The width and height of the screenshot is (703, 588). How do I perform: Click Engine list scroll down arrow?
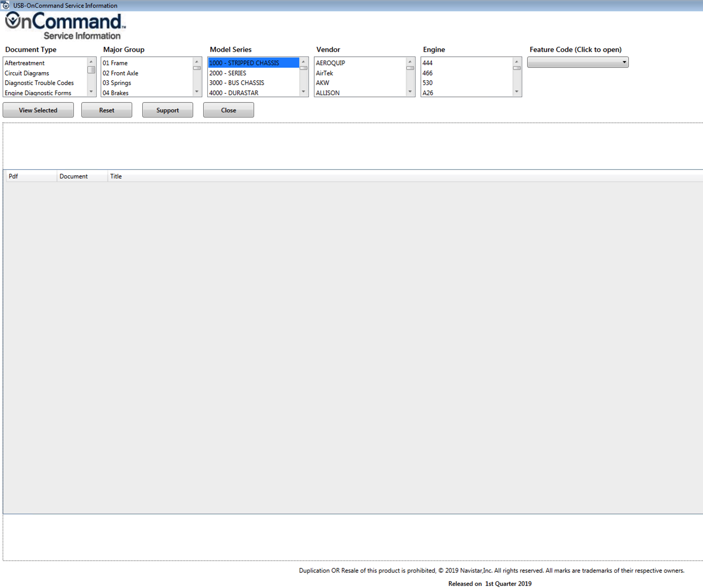click(x=517, y=92)
